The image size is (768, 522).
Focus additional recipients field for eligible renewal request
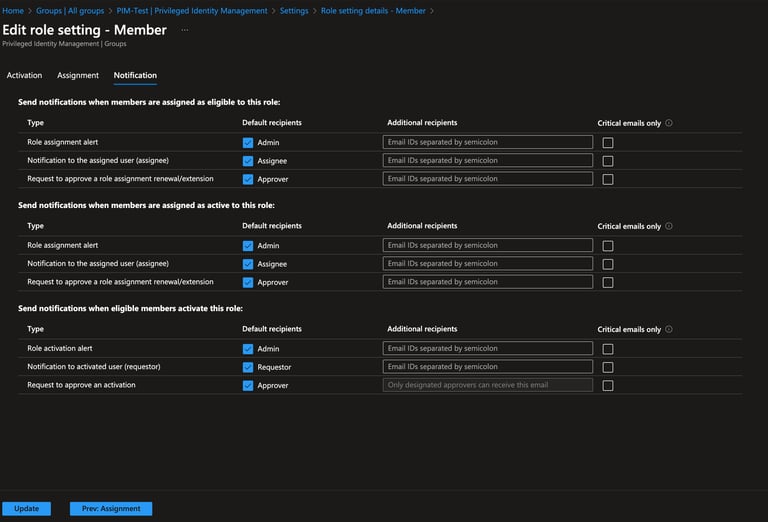coord(488,179)
